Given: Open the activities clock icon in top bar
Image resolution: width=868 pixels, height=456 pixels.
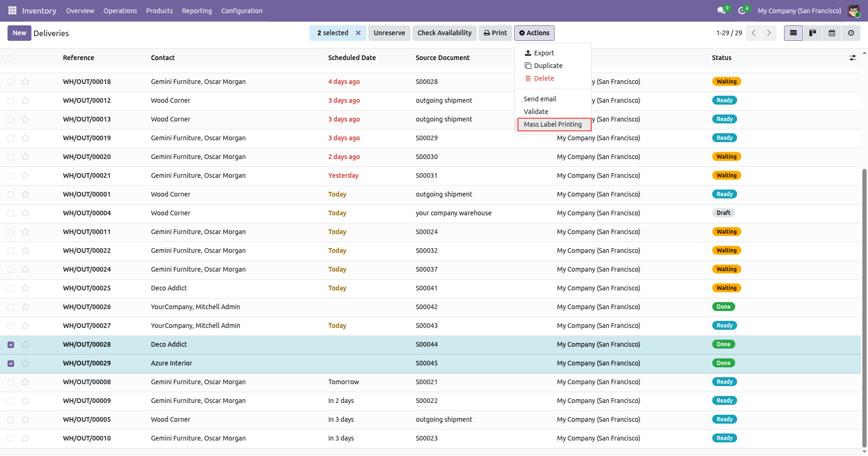Looking at the screenshot, I should pyautogui.click(x=742, y=10).
